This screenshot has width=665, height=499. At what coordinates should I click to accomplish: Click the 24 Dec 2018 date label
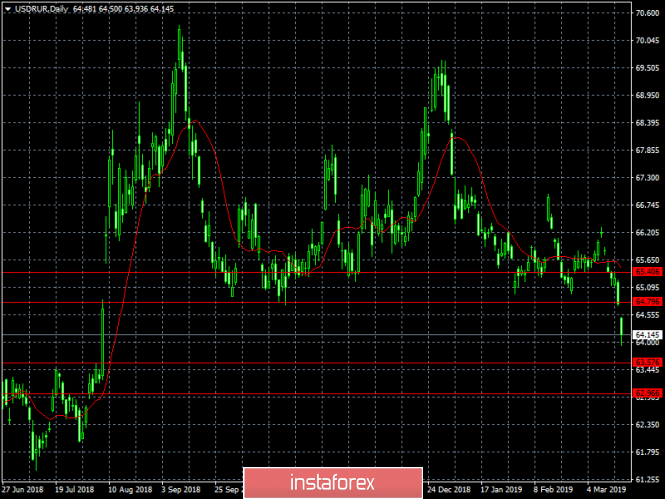[x=449, y=490]
